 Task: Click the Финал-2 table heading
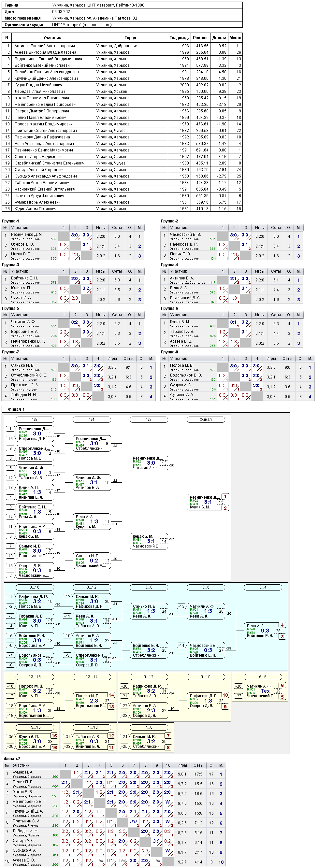pos(12,759)
